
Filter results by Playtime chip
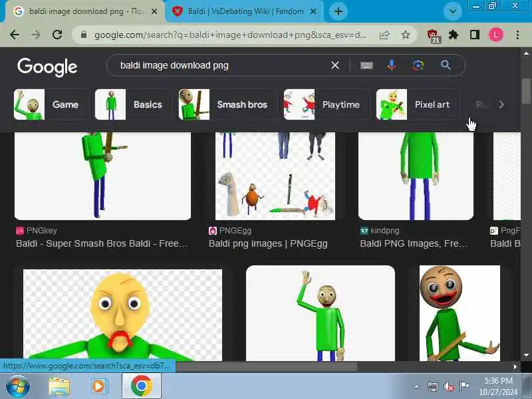point(326,104)
